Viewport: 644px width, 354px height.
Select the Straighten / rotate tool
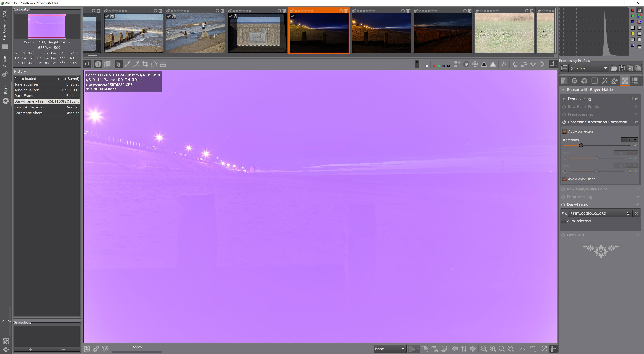[x=154, y=64]
